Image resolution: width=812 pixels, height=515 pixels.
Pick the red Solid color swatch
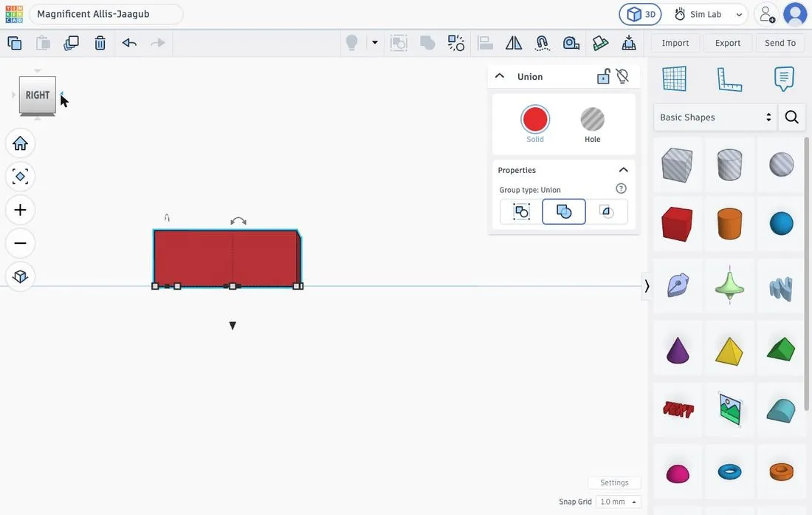(x=535, y=119)
